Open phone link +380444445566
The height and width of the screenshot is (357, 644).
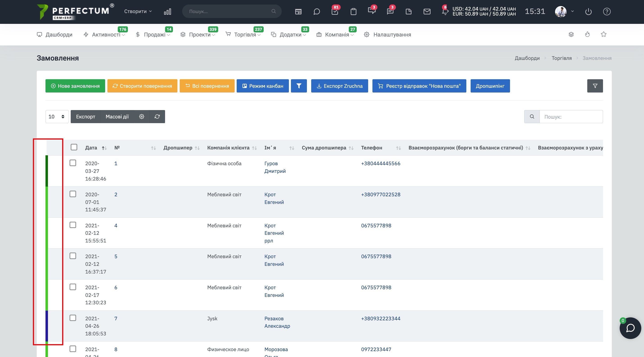(381, 163)
